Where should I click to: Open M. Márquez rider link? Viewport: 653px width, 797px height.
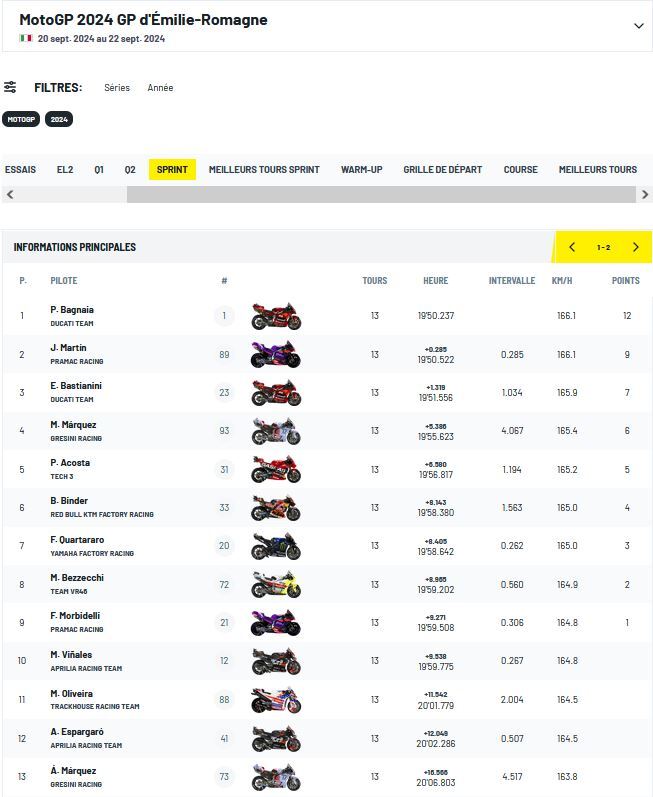coord(73,425)
